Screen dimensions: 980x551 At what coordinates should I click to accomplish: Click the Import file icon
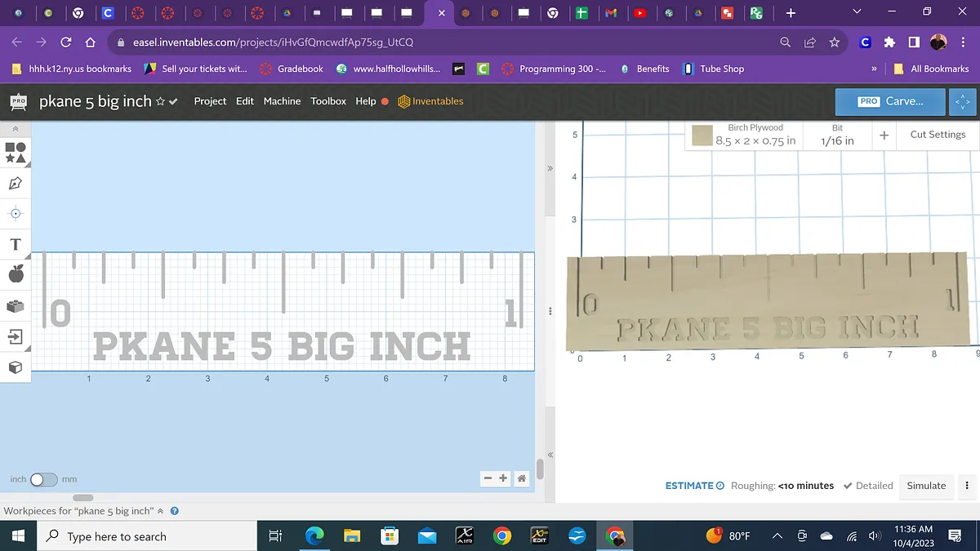point(16,336)
